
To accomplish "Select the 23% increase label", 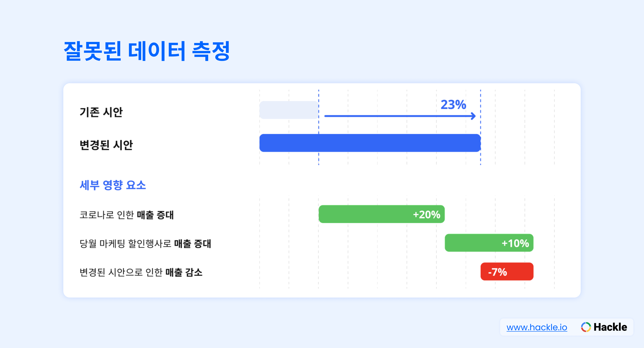I will pos(453,105).
